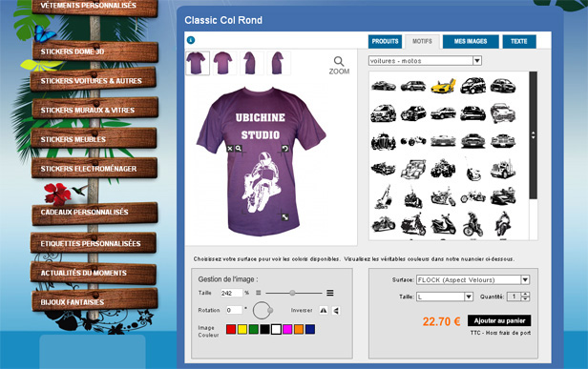This screenshot has height=369, width=588.
Task: Click the blue info icon
Action: [x=191, y=40]
